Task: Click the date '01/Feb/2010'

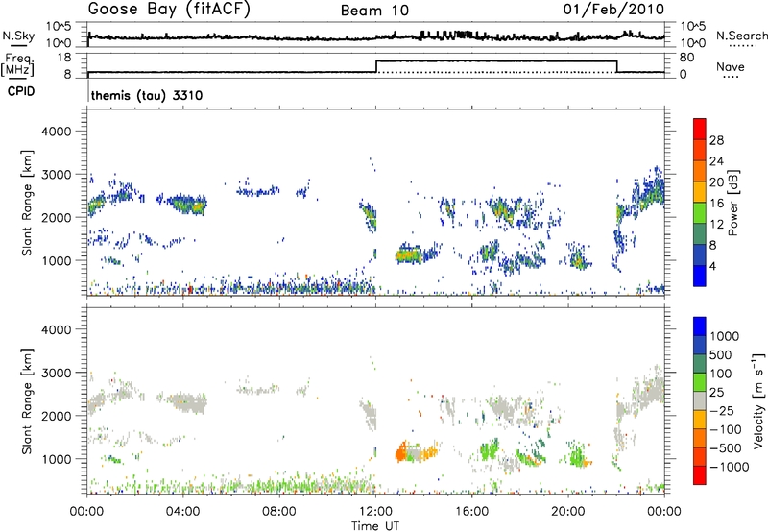Action: click(x=613, y=10)
